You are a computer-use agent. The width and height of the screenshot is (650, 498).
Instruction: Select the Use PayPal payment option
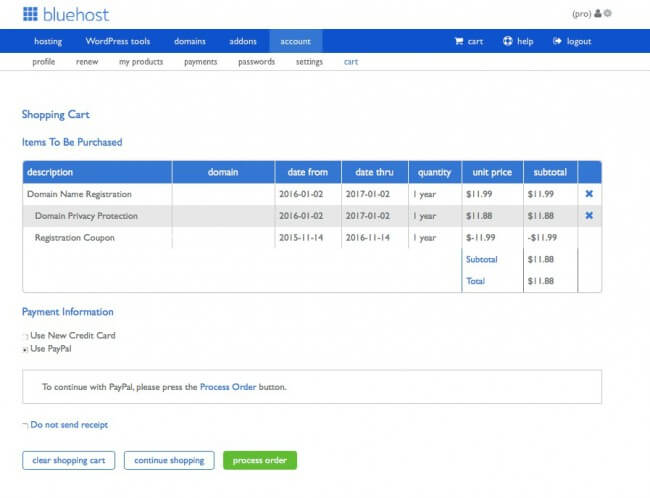pos(25,350)
